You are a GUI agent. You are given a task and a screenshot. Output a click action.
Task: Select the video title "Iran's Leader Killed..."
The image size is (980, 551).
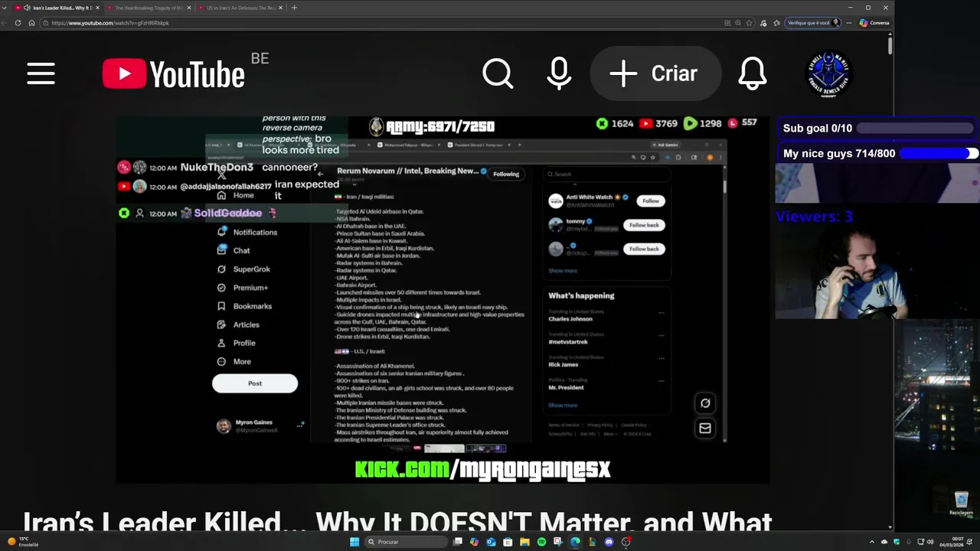tap(397, 522)
